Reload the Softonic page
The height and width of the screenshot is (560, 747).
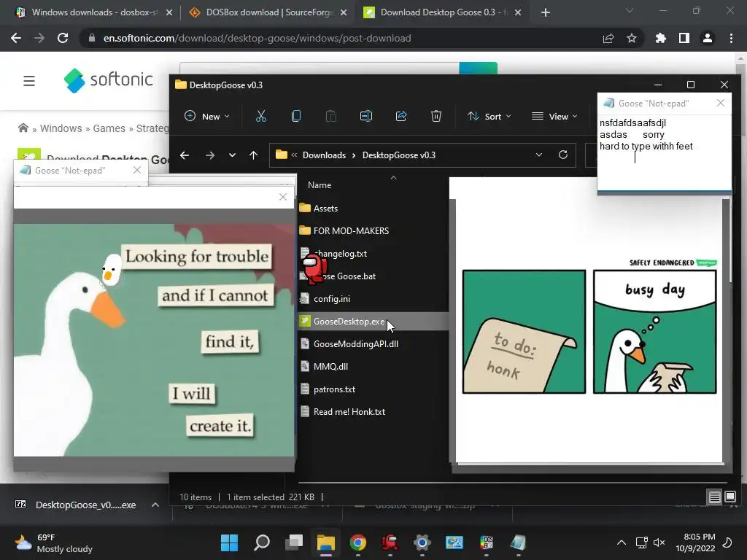(x=63, y=38)
